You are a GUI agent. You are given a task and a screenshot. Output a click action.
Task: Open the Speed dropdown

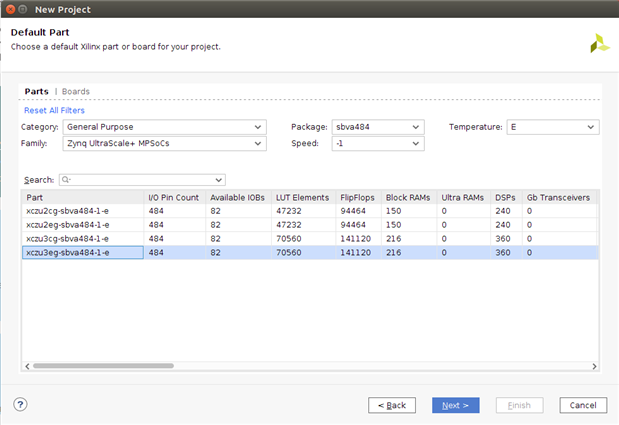tap(377, 144)
